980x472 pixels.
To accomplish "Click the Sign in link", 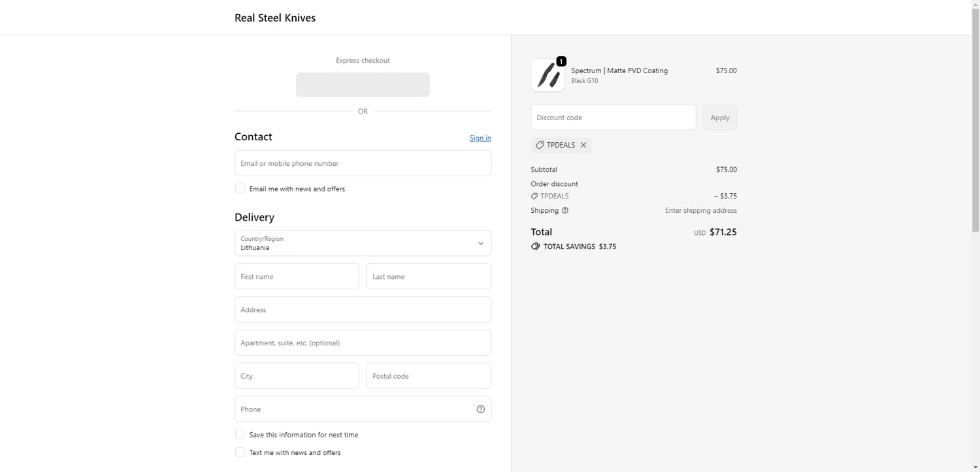I will [x=480, y=138].
